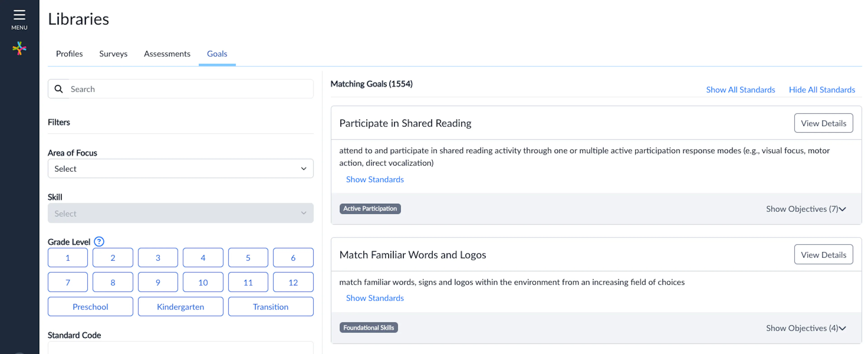
Task: Click the Active Participation skill tag
Action: point(370,208)
